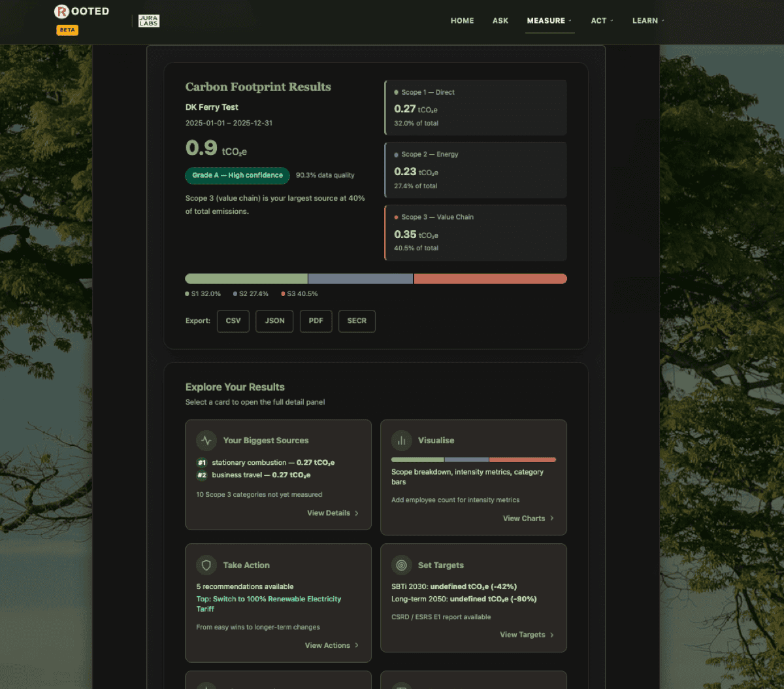The width and height of the screenshot is (784, 689).
Task: Click the BETA badge icon
Action: [x=67, y=30]
